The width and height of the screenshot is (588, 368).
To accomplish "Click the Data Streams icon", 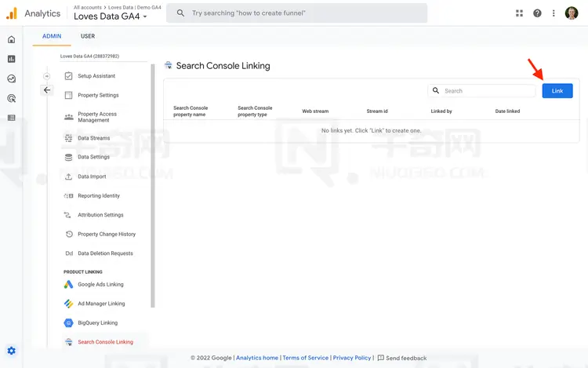I will click(x=69, y=138).
